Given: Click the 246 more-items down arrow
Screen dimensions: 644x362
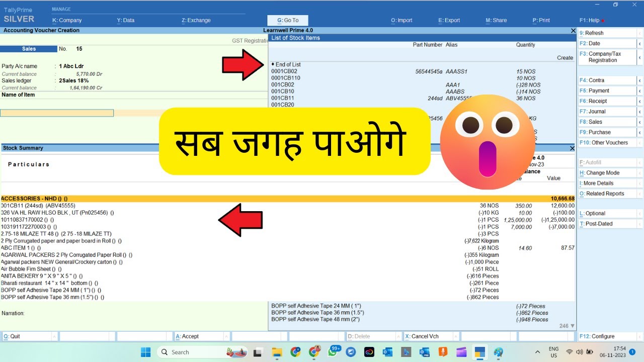Looking at the screenshot, I should (572, 326).
